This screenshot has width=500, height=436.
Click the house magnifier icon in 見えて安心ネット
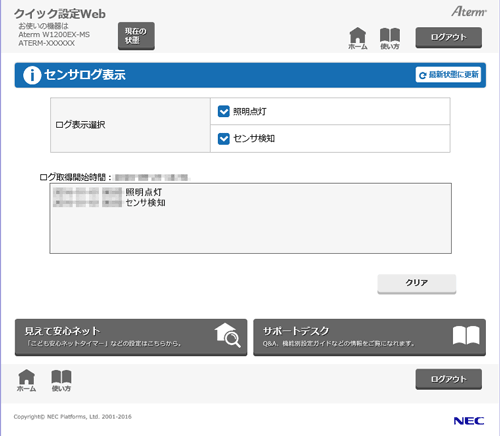[x=227, y=335]
